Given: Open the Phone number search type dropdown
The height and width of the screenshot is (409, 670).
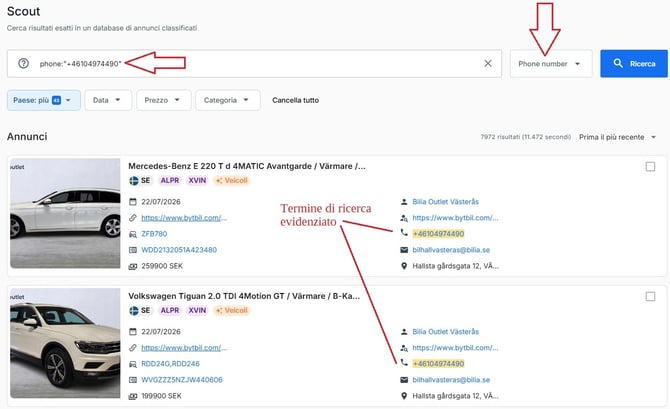Looking at the screenshot, I should 551,64.
